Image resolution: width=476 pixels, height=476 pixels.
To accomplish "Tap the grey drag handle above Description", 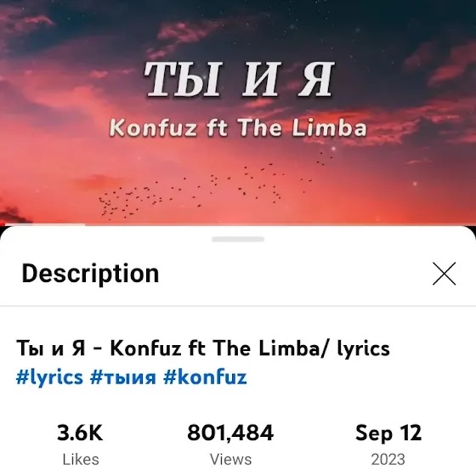I will point(238,239).
